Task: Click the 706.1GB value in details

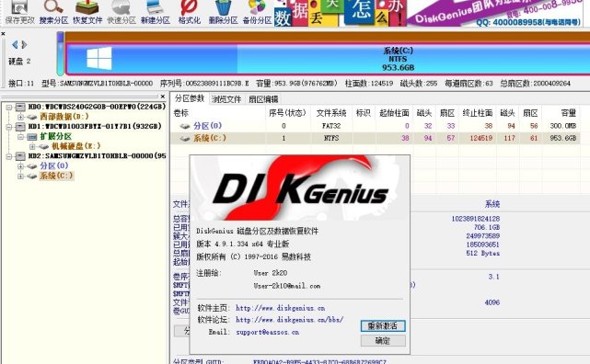Action: tap(487, 227)
